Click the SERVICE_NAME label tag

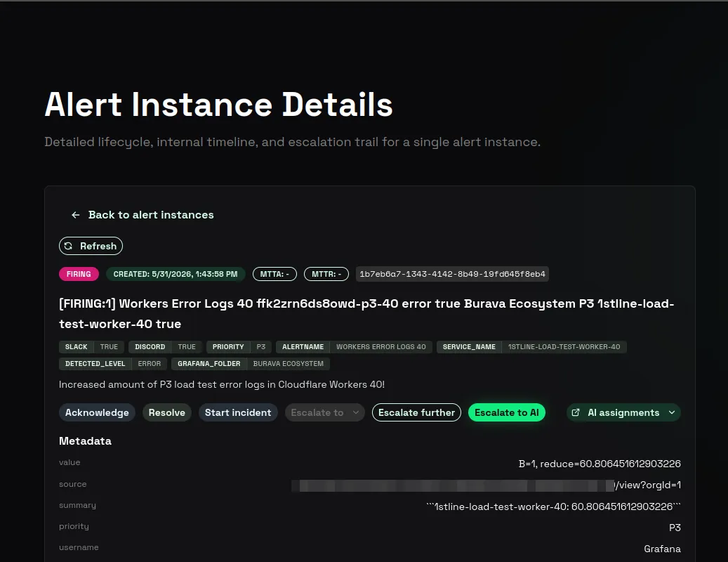pos(531,347)
